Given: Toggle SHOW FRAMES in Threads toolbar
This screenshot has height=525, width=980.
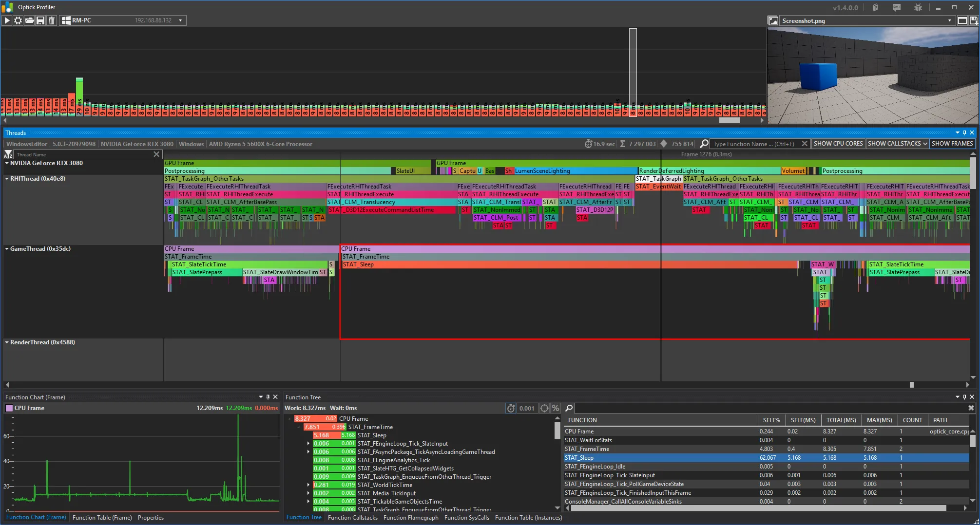Looking at the screenshot, I should coord(952,143).
